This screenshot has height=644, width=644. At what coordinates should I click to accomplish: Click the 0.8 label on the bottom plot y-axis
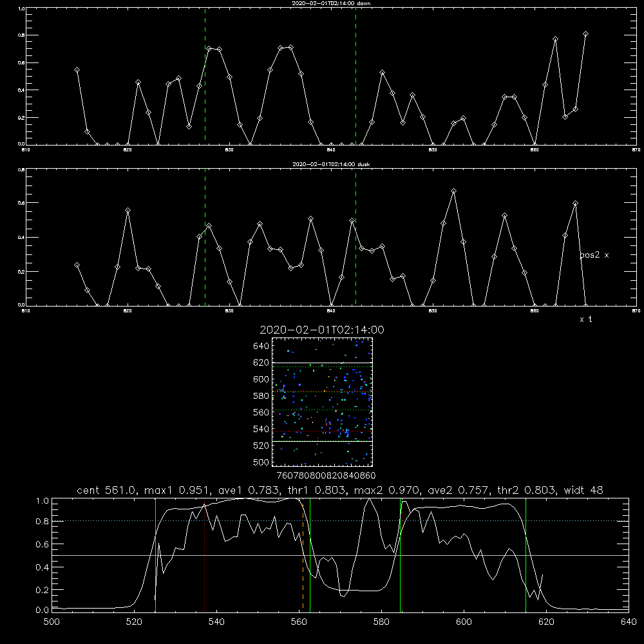(43, 521)
